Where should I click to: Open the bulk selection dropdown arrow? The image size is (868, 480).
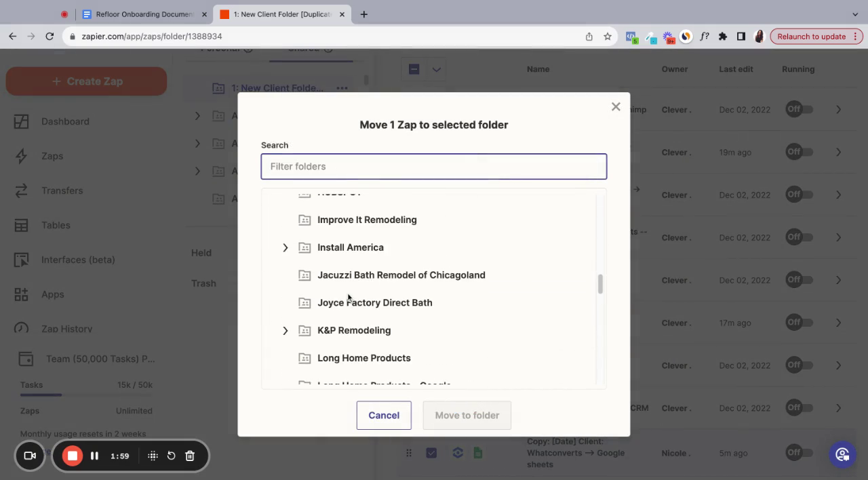[437, 69]
